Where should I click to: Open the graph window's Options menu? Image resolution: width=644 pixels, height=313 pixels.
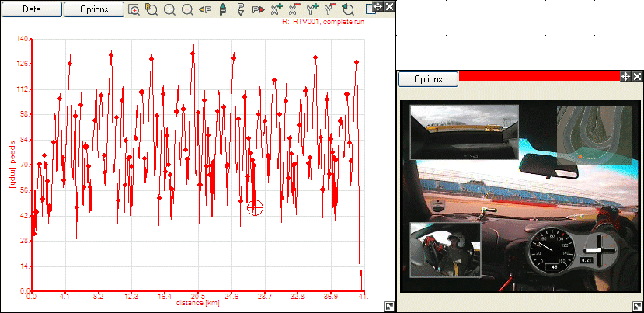pyautogui.click(x=93, y=9)
